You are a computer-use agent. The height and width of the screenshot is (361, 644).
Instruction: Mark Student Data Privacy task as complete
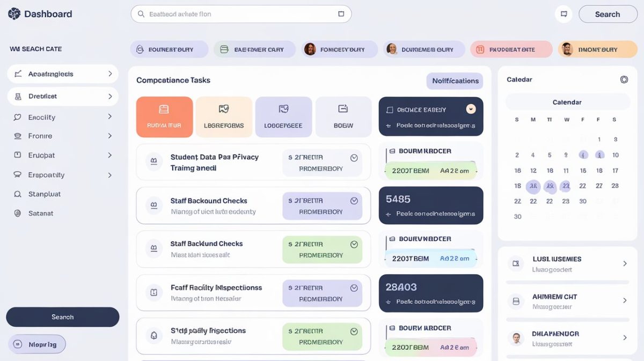click(354, 157)
